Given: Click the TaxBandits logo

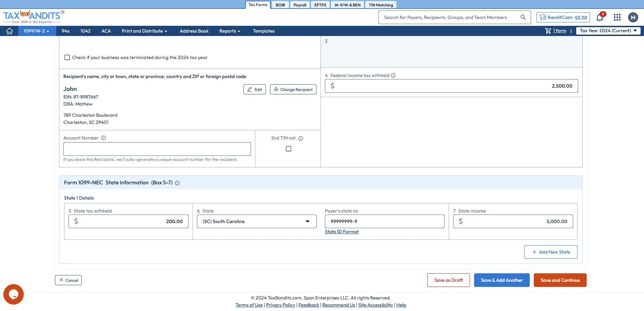Looking at the screenshot, I should pos(33,17).
